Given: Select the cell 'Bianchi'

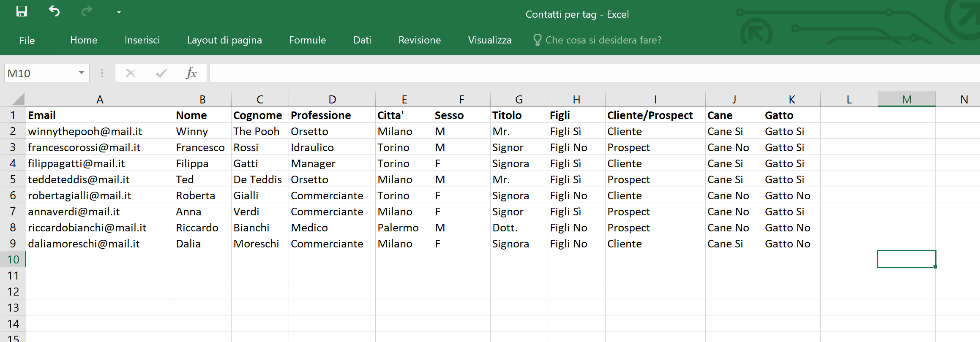Looking at the screenshot, I should click(260, 228).
